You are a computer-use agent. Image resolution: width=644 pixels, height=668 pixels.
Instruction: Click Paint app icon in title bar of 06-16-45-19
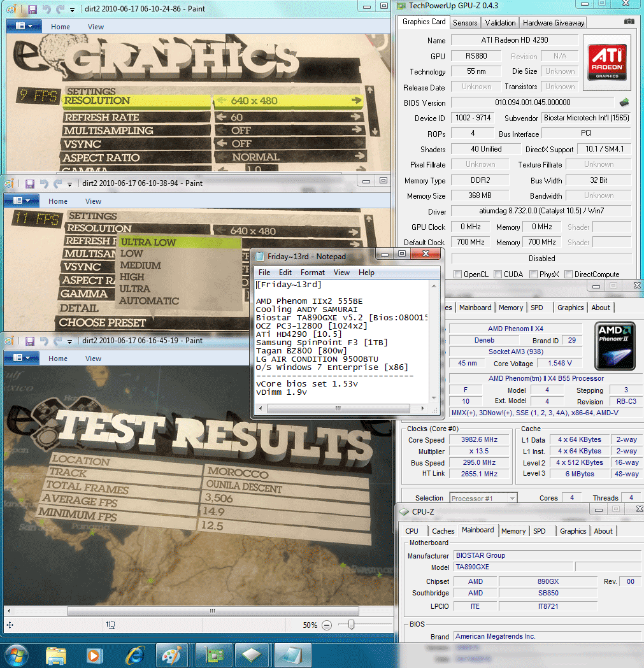(9, 341)
